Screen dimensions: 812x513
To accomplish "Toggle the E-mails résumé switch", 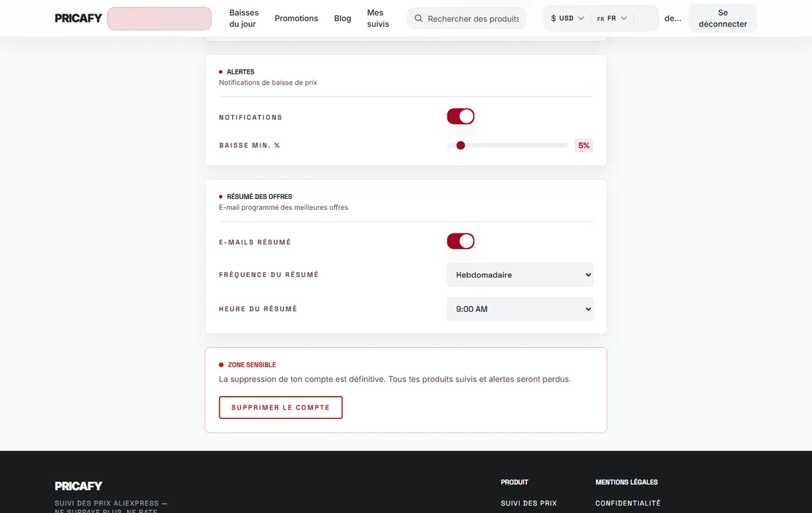I will (461, 241).
